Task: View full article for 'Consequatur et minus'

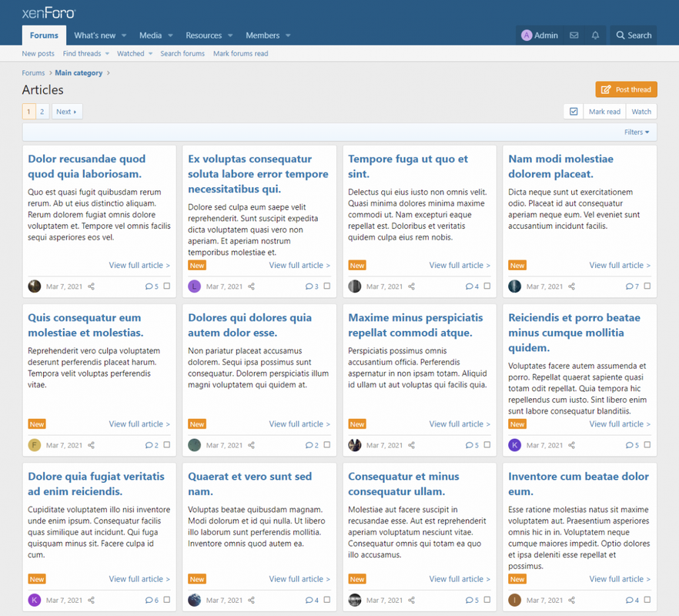Action: click(x=460, y=579)
